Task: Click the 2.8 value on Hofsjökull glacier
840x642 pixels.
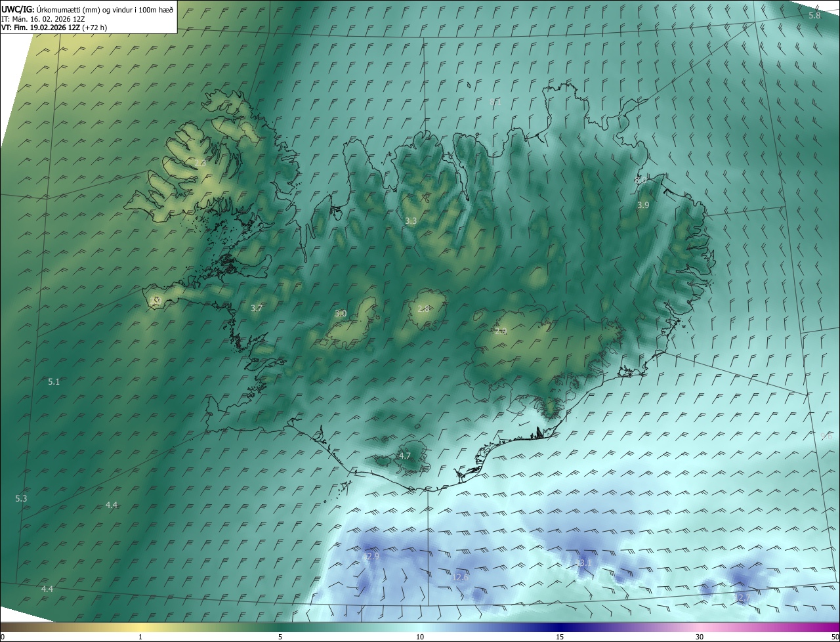Action: point(423,309)
